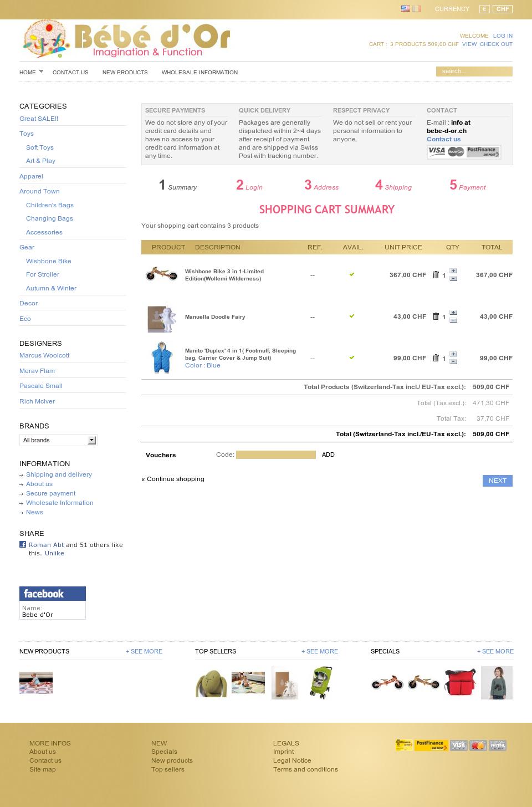View the cart via View link
The width and height of the screenshot is (532, 807).
(x=469, y=44)
